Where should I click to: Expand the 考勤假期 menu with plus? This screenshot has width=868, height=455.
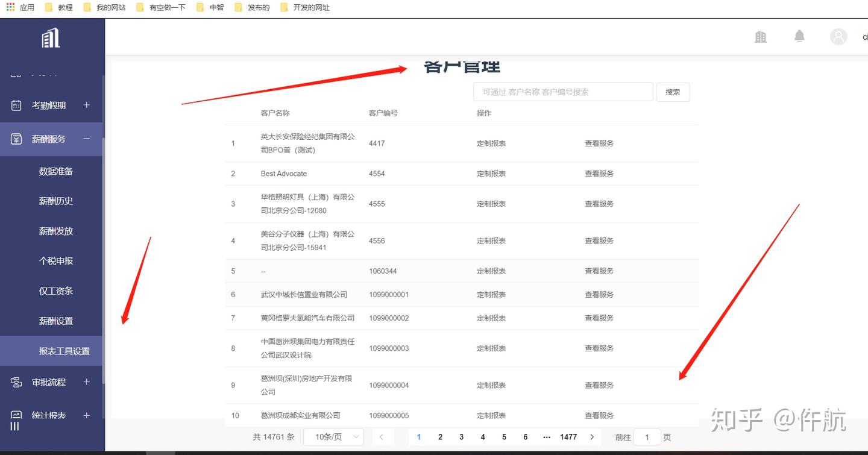tap(87, 105)
